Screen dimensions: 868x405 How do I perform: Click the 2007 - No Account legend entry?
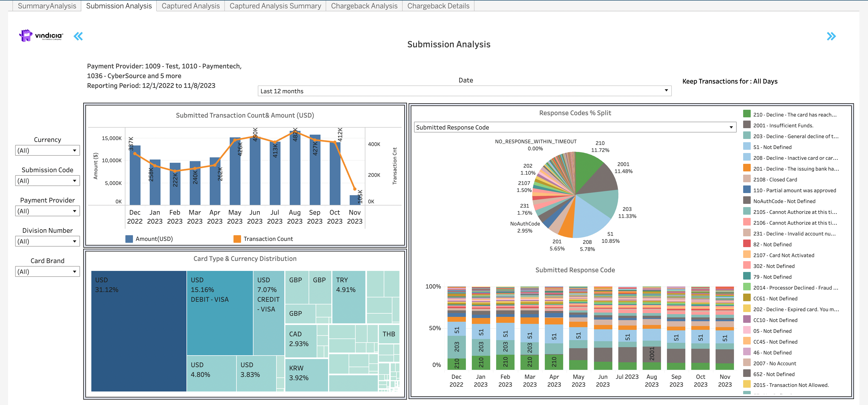pyautogui.click(x=770, y=363)
